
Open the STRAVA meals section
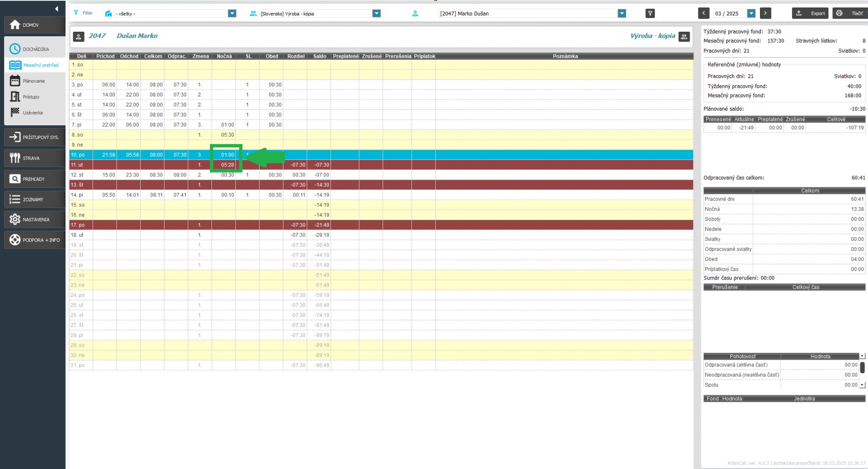tap(15, 158)
